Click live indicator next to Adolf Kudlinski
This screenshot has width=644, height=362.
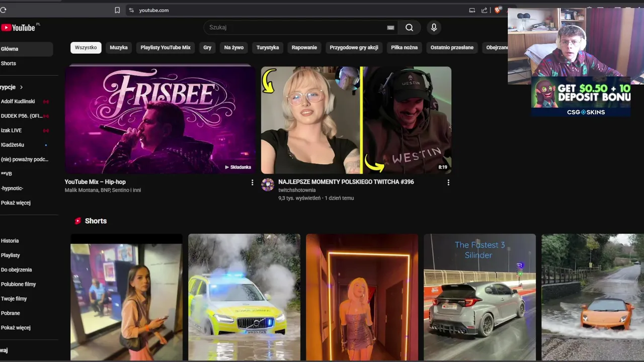(46, 102)
